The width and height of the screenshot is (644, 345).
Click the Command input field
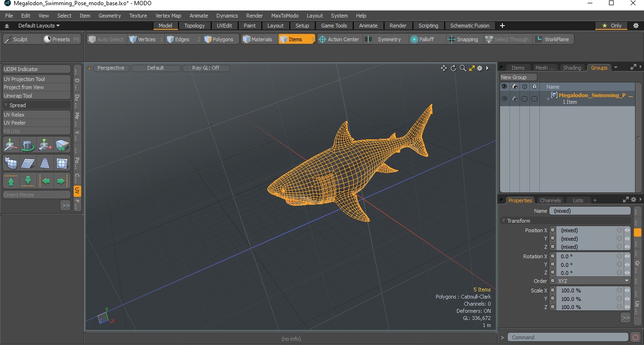(569, 337)
